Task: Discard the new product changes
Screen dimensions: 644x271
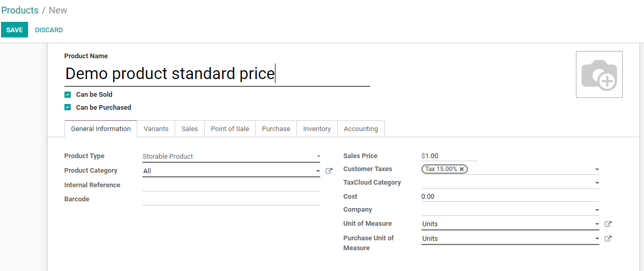Action: pyautogui.click(x=49, y=30)
